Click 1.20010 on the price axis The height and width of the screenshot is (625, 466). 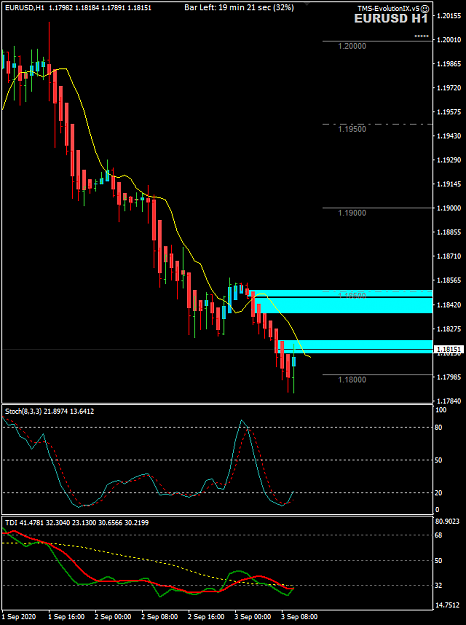pyautogui.click(x=448, y=39)
